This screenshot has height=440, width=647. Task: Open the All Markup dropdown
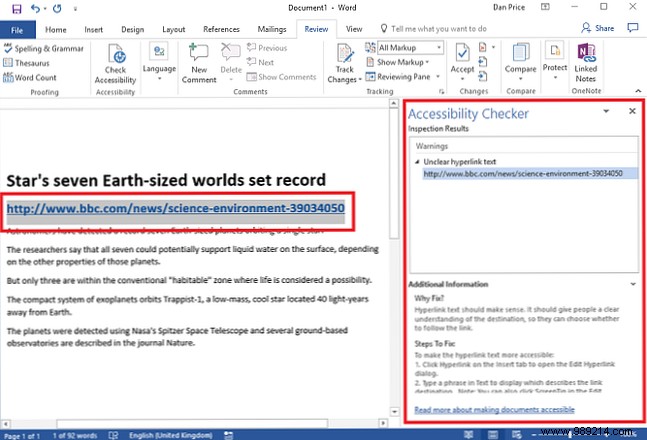tap(411, 48)
